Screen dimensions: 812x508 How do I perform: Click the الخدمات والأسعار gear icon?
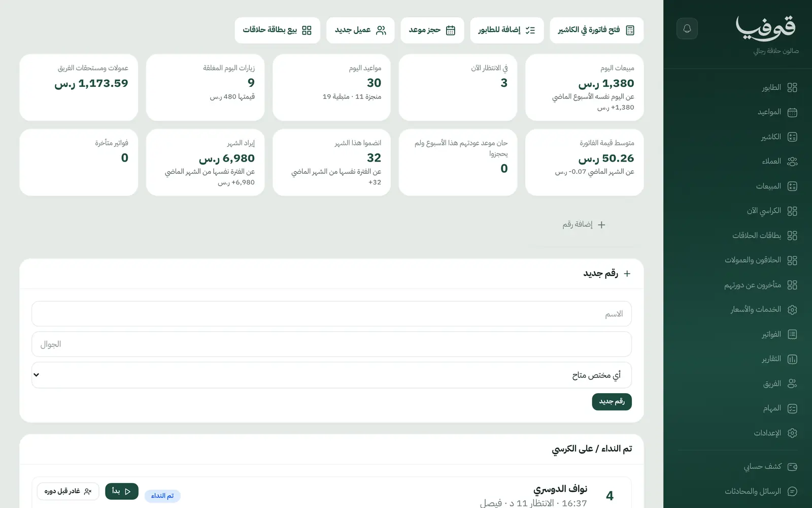(x=792, y=309)
